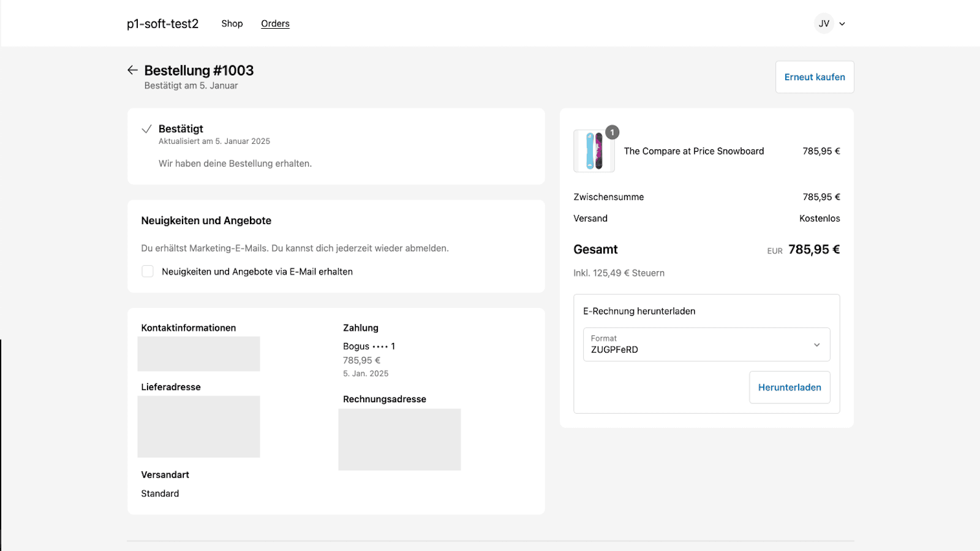Click the Gesamt total amount
980x551 pixels.
click(x=813, y=249)
